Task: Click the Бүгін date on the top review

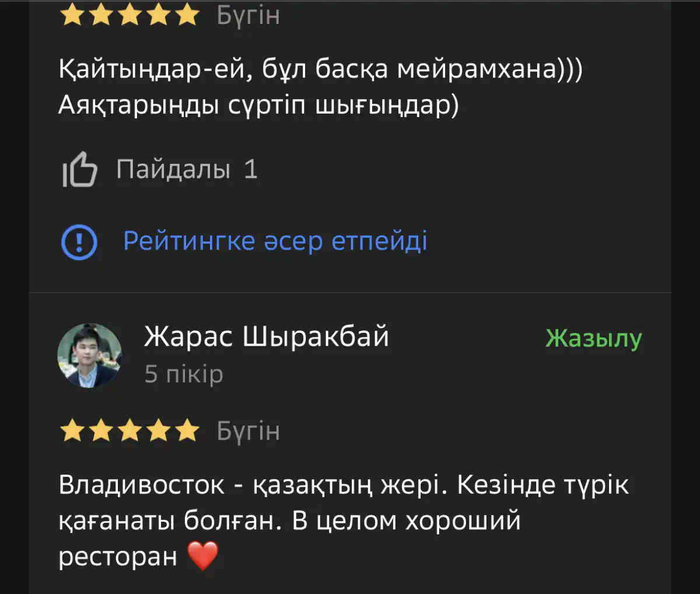Action: click(x=248, y=16)
